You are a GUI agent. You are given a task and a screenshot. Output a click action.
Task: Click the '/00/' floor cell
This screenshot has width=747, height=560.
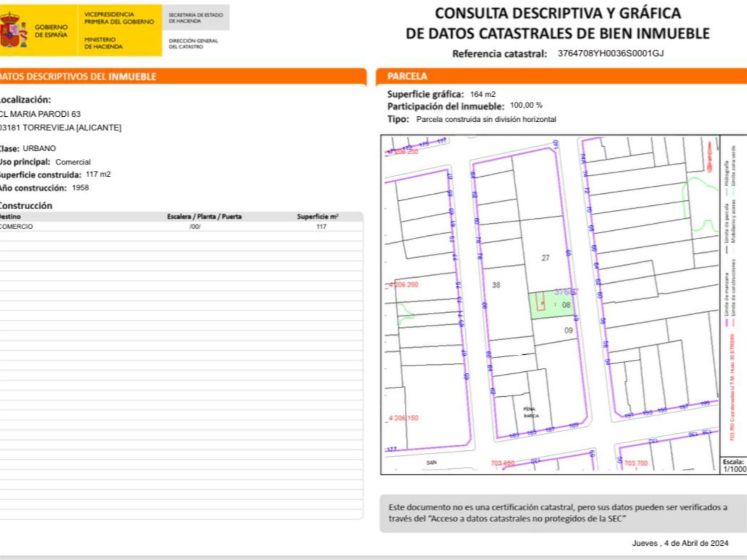[x=195, y=226]
